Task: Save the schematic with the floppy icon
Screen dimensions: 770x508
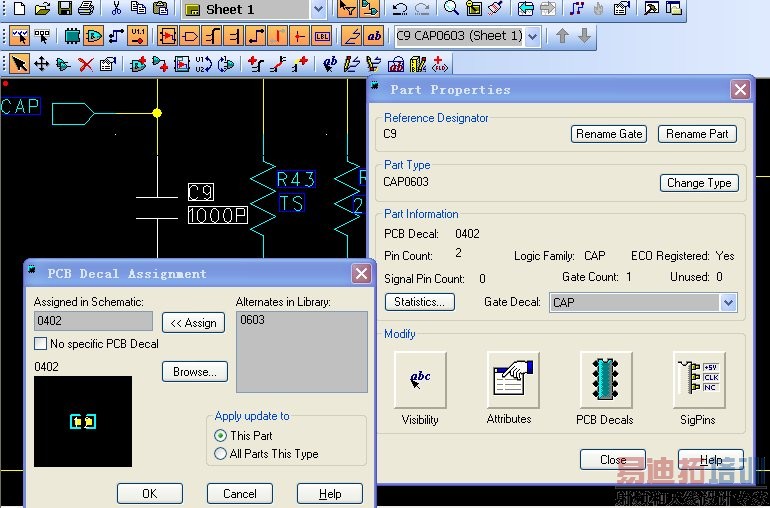Action: [64, 8]
